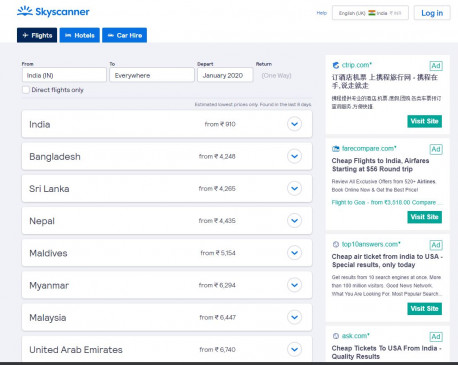458x365 pixels.
Task: Edit the To field Everywhere
Action: coord(152,75)
